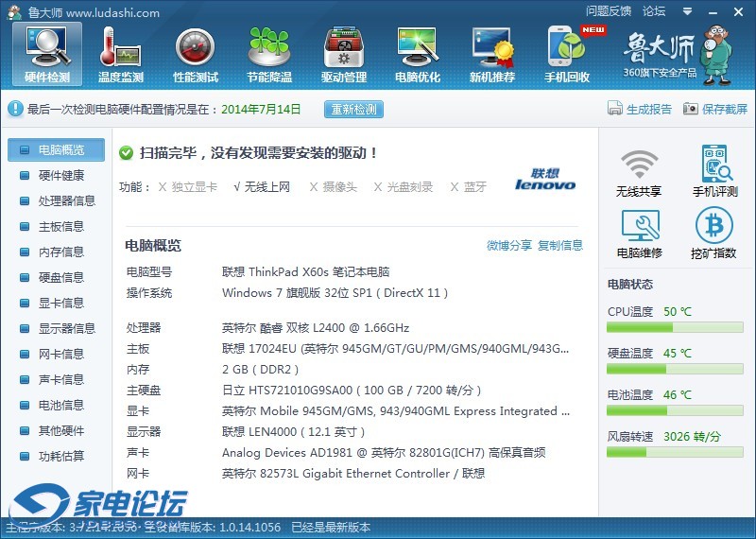Open the 节能降温 energy saving tool
This screenshot has width=756, height=539.
pos(269,54)
